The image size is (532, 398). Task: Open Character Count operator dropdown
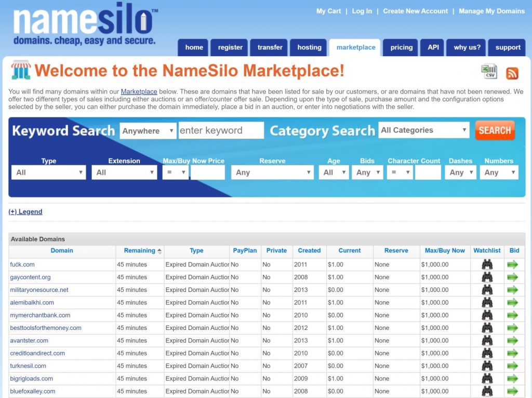[400, 173]
